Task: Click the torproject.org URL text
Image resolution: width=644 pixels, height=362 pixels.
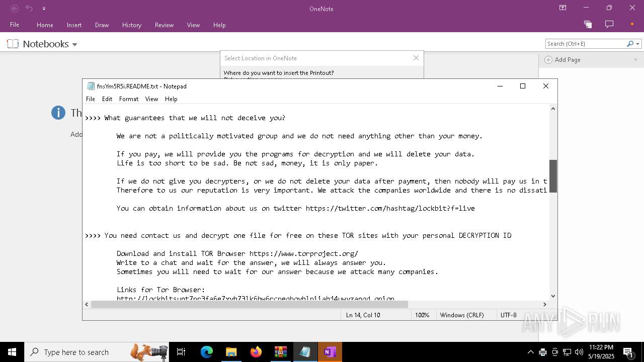Action: point(304,253)
